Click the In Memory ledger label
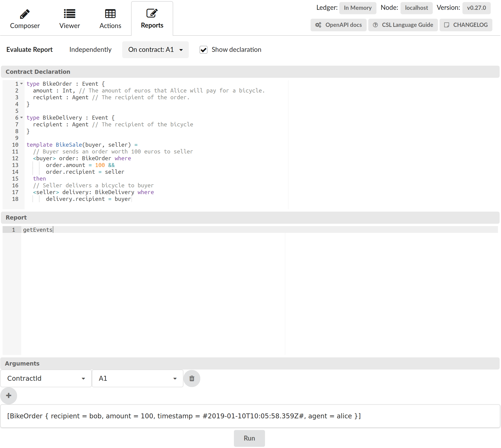 pos(358,8)
